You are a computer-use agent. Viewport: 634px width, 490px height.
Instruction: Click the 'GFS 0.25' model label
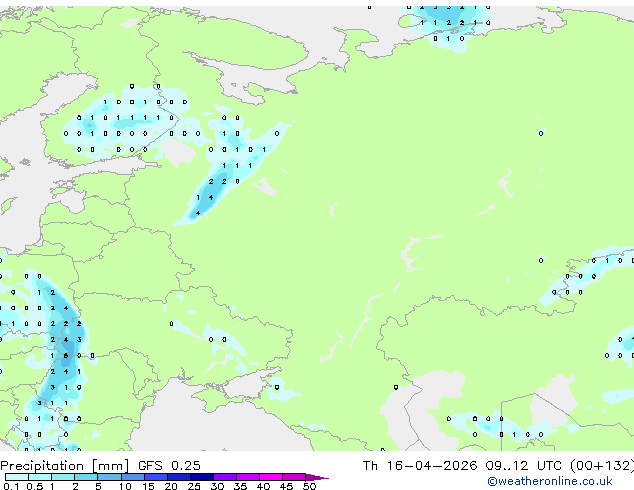pyautogui.click(x=169, y=466)
